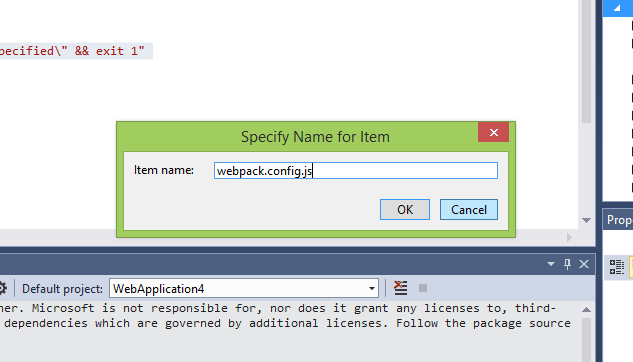Pin the Package Manager Console panel
The width and height of the screenshot is (633, 362).
coord(567,264)
